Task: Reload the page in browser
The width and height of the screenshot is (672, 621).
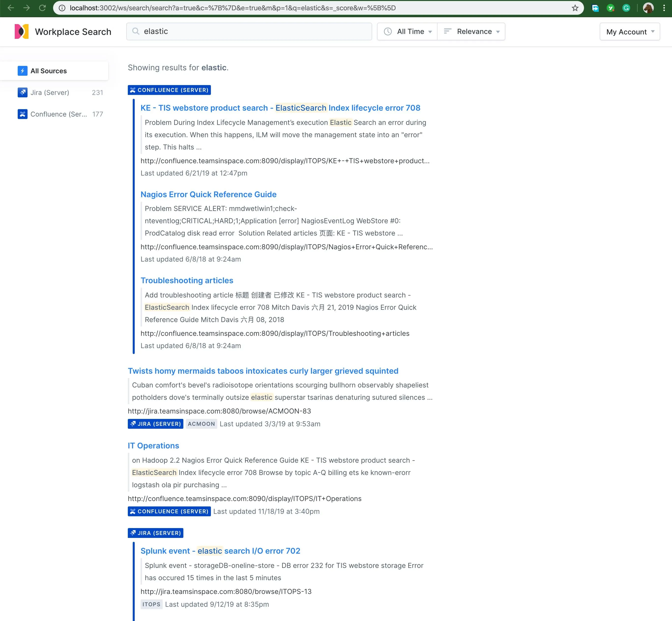Action: [x=42, y=8]
